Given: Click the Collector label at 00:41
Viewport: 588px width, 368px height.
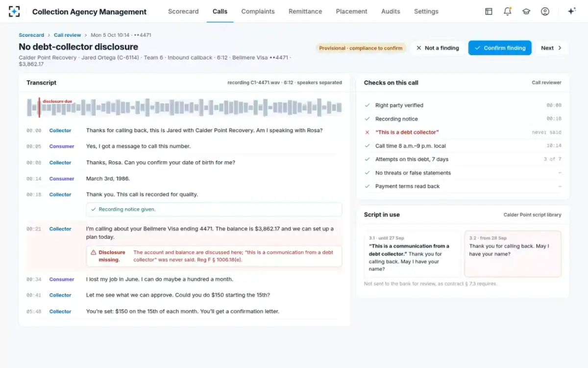Looking at the screenshot, I should 60,295.
